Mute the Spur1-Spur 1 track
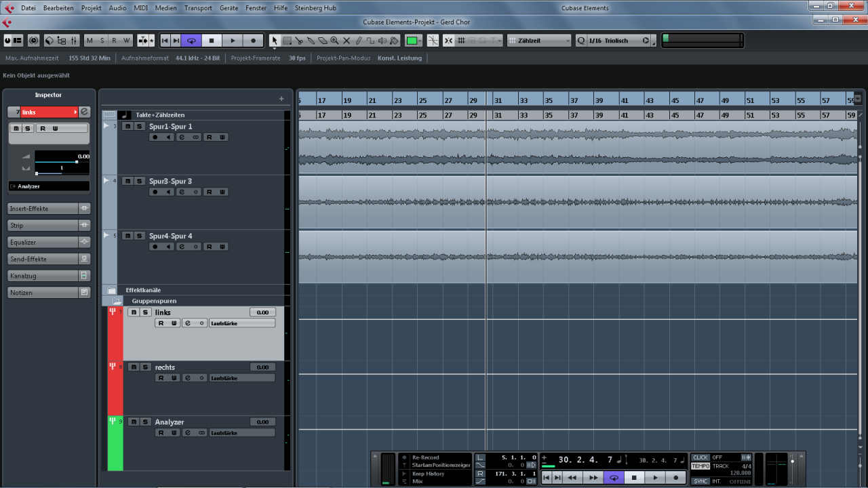The width and height of the screenshot is (868, 488). click(127, 126)
